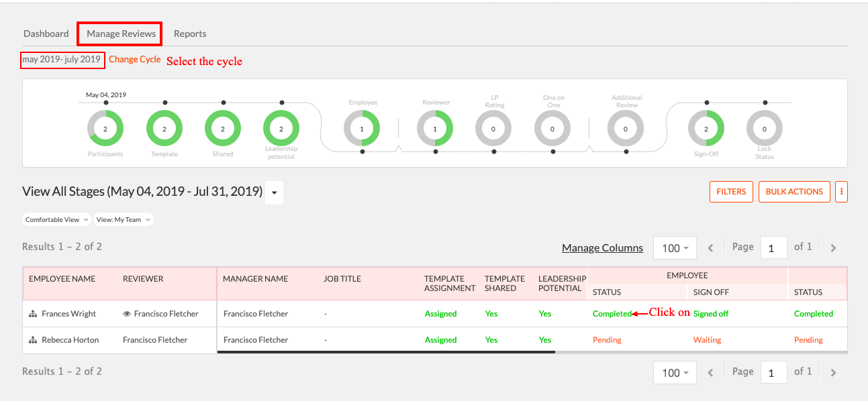Viewport: 868px width, 401px height.
Task: Open the Dashboard tab
Action: pos(46,34)
